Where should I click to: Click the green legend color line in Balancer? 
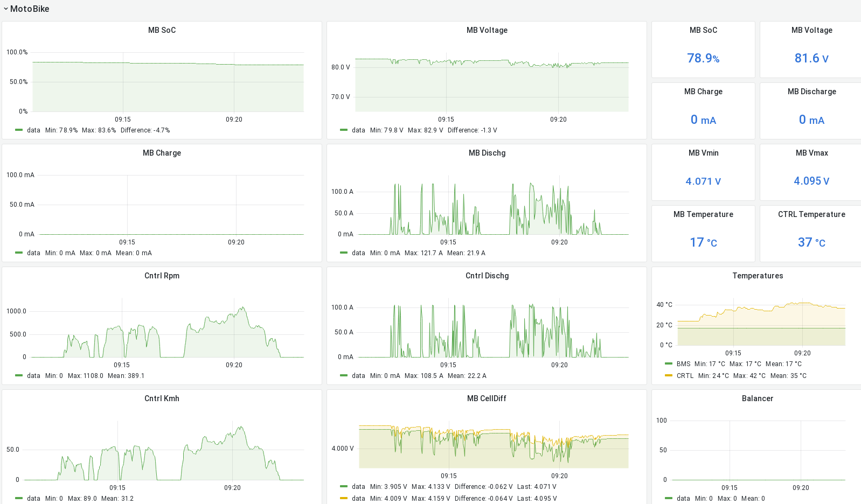pyautogui.click(x=669, y=499)
